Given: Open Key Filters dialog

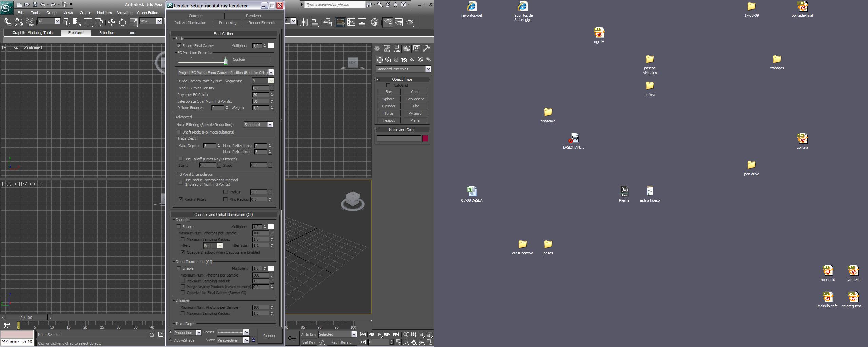Looking at the screenshot, I should [341, 342].
